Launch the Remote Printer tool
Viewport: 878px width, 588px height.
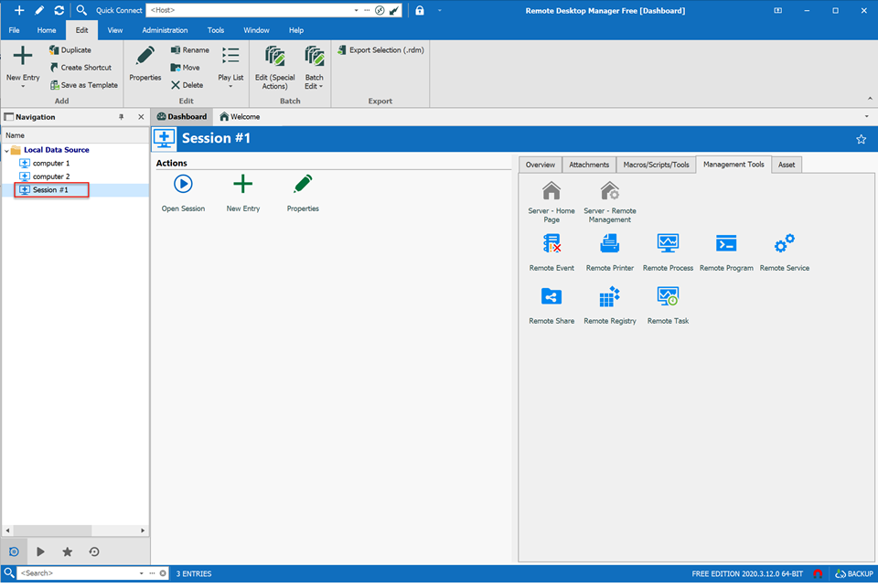point(609,244)
